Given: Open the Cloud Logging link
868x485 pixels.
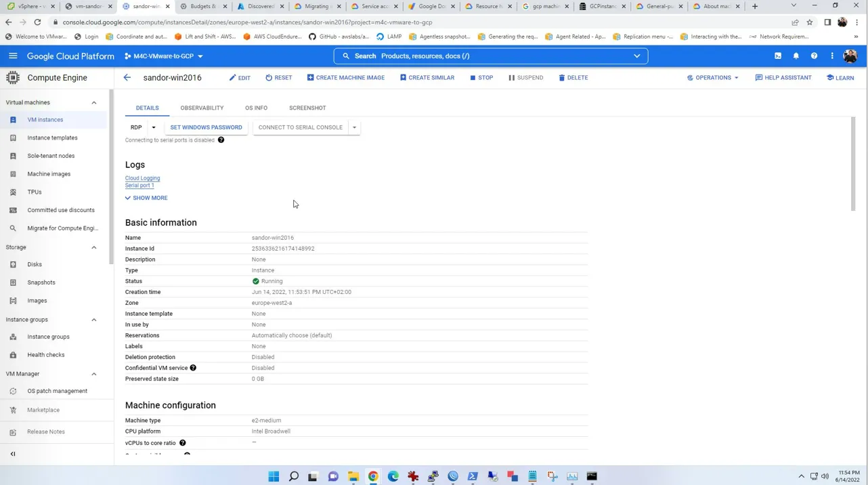Looking at the screenshot, I should (x=142, y=178).
